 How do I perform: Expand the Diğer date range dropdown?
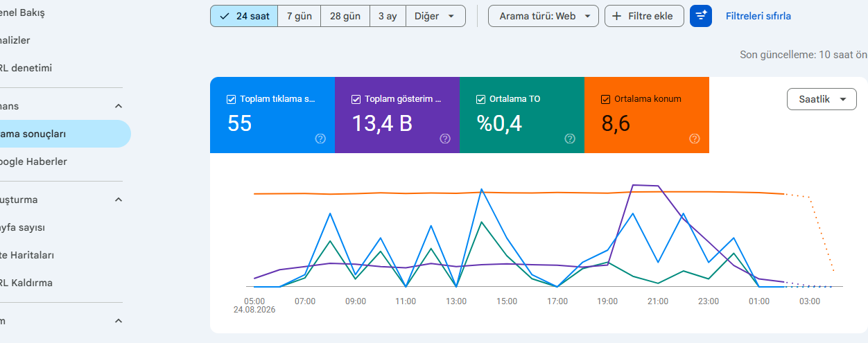coord(435,16)
